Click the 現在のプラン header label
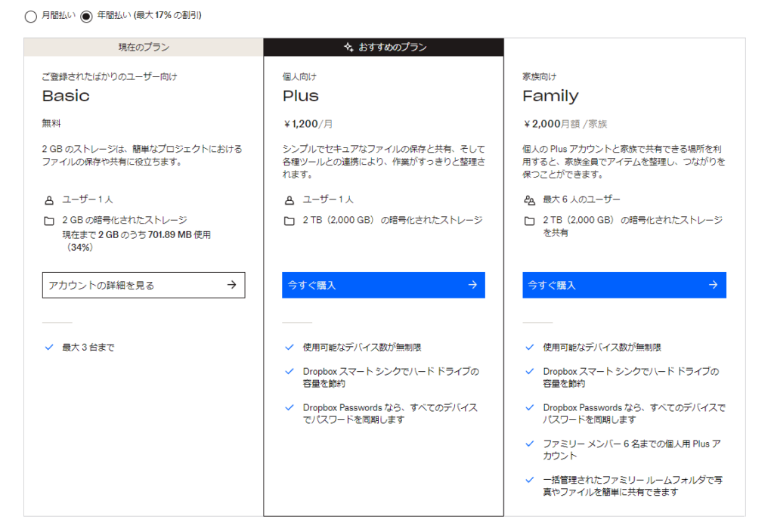 pyautogui.click(x=144, y=48)
